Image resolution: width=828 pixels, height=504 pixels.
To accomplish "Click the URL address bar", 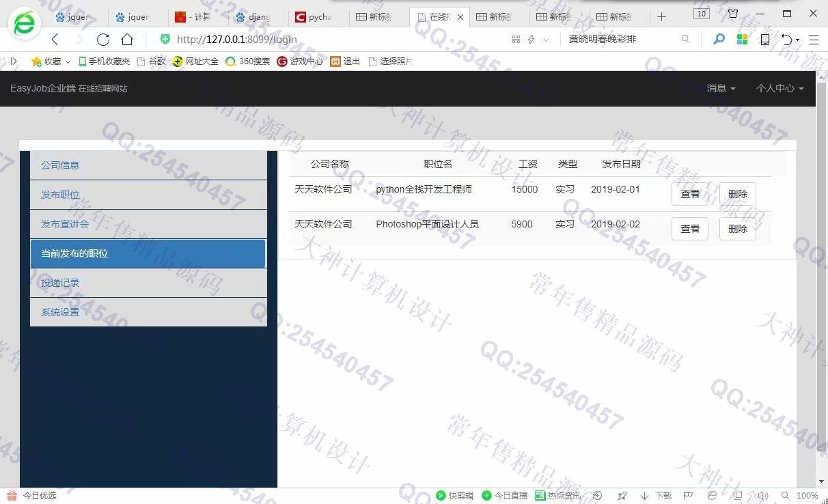I will pyautogui.click(x=328, y=40).
